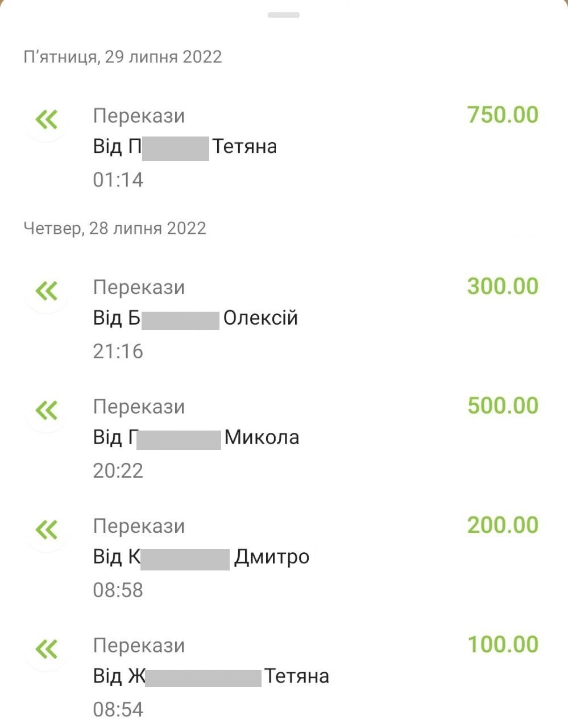Tap the transfer icon beside the 500.00 payment
The width and height of the screenshot is (568, 728).
point(47,410)
